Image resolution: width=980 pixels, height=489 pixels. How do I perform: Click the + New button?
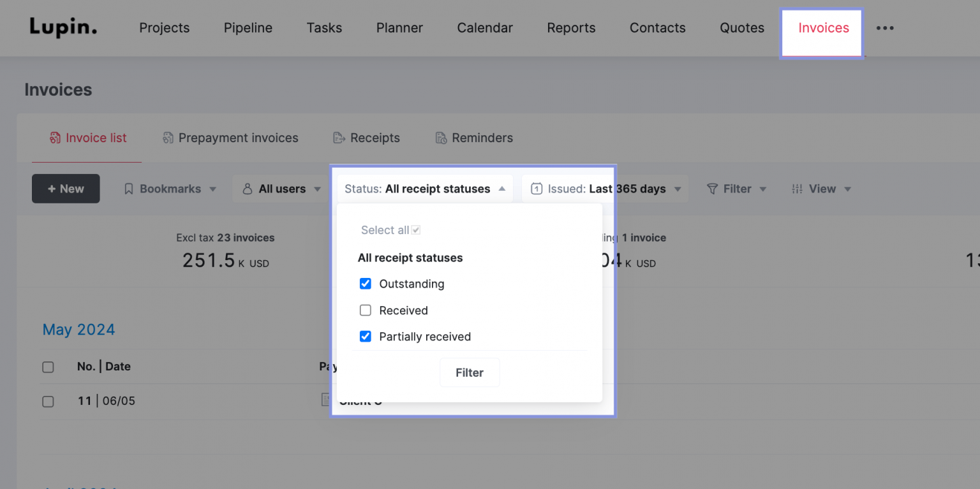pyautogui.click(x=66, y=189)
